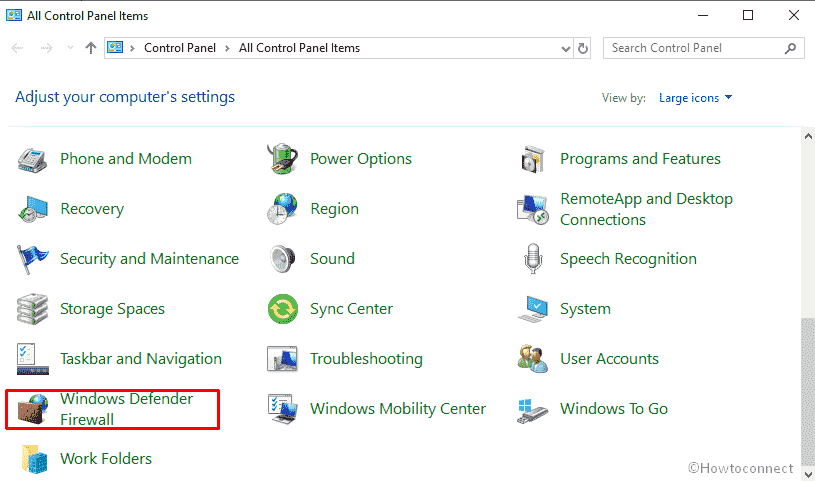Screen dimensions: 815x481
Task: Open the Windows To Go USB icon
Action: coord(533,410)
